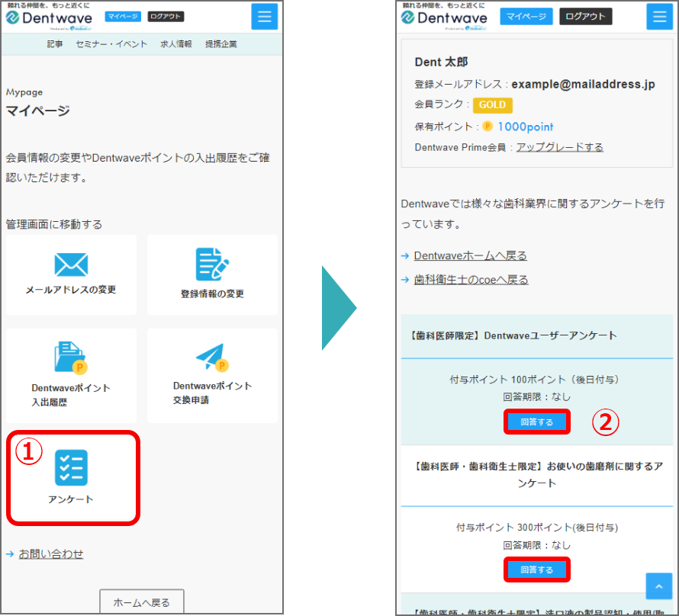Follow the お問い合わせ link
The image size is (679, 616).
[x=51, y=554]
